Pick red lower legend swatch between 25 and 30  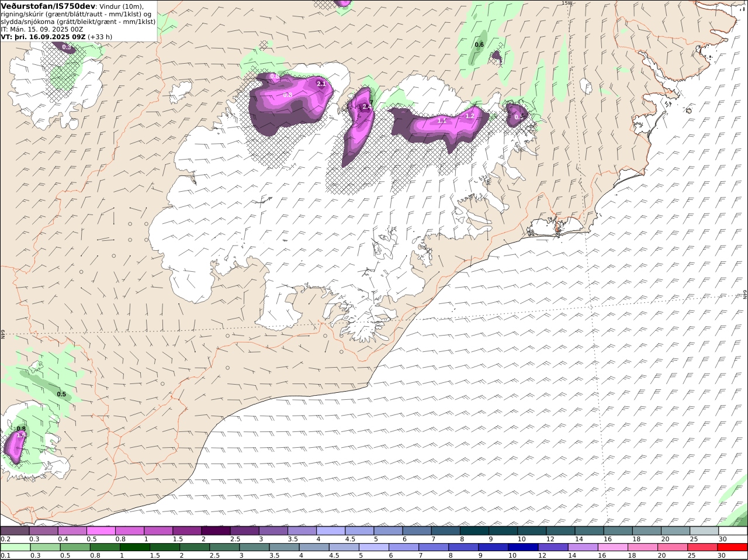click(x=702, y=547)
